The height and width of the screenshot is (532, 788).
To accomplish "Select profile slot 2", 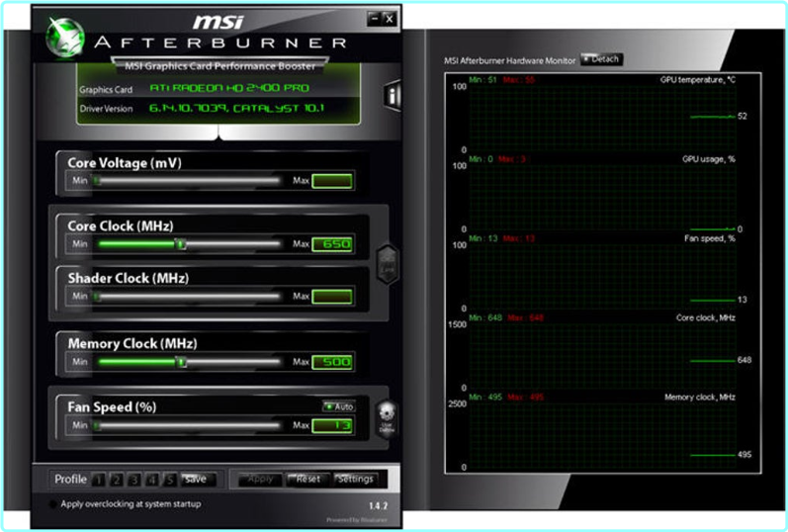I will [x=116, y=480].
